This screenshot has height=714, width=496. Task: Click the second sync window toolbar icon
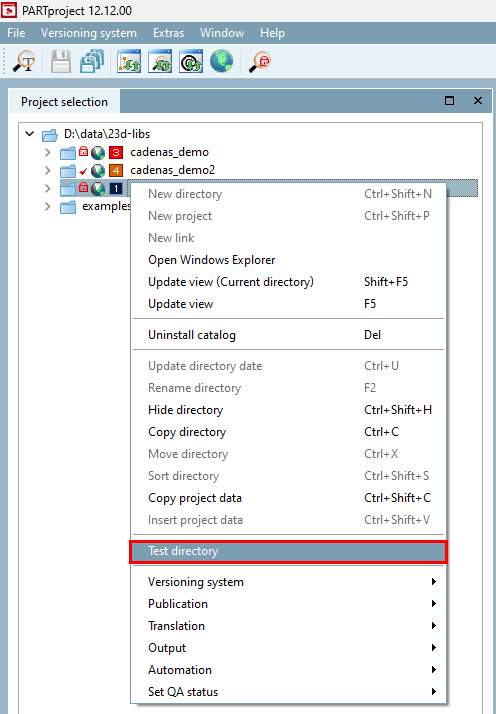[160, 61]
